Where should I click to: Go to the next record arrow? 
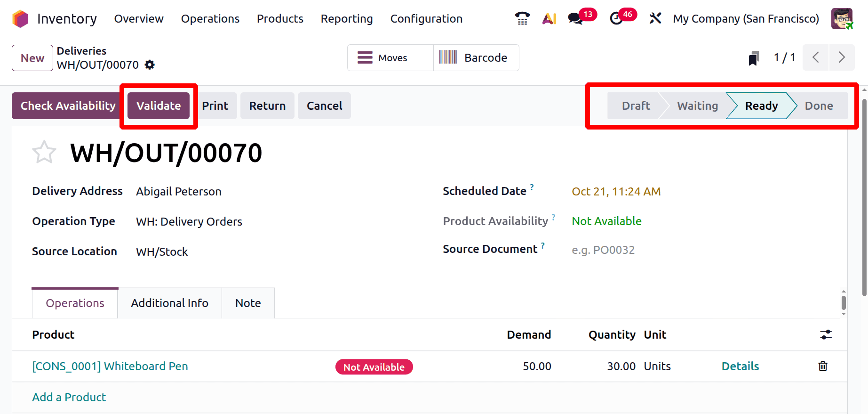point(842,57)
